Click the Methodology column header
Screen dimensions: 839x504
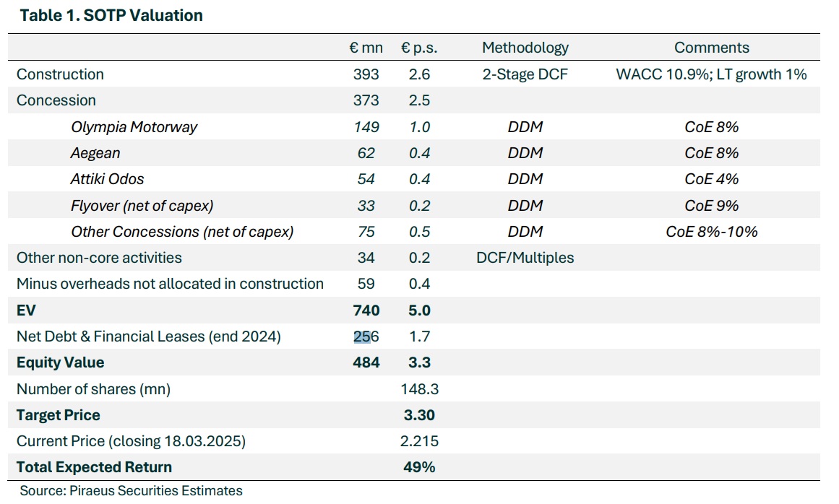pyautogui.click(x=525, y=48)
